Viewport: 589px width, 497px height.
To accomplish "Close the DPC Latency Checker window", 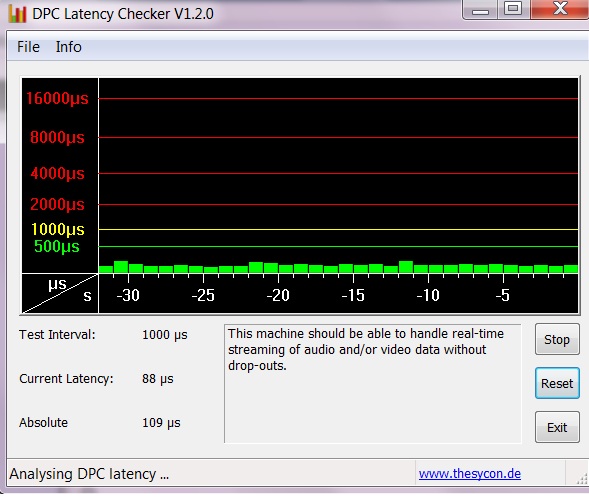I will (560, 9).
